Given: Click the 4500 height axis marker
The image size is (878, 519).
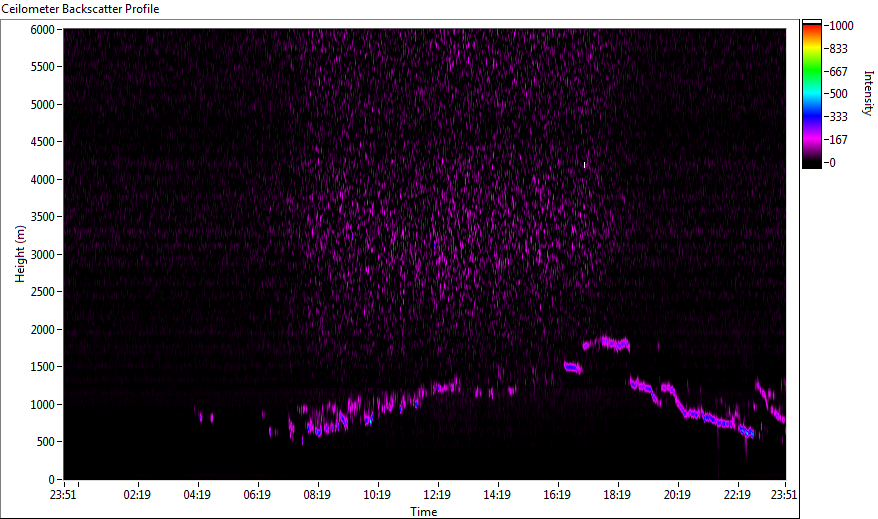Looking at the screenshot, I should (x=43, y=142).
